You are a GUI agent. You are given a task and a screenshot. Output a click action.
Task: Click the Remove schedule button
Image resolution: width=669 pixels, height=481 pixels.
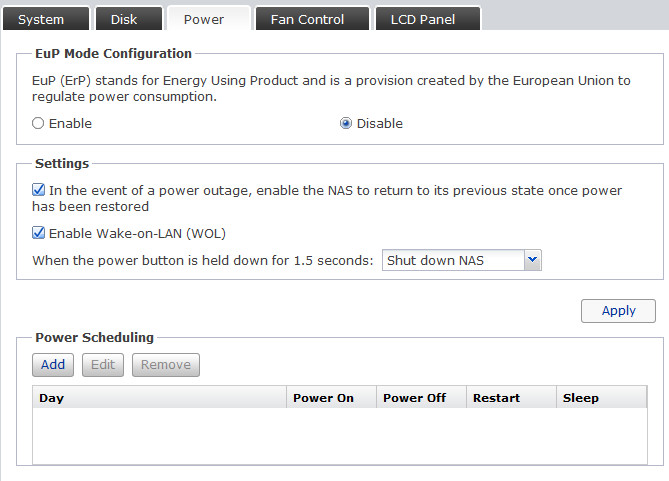click(x=165, y=365)
